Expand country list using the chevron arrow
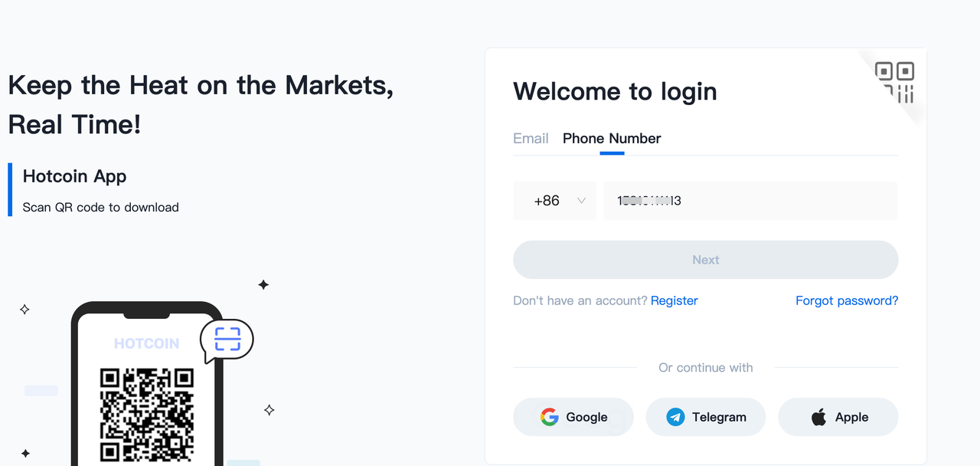This screenshot has height=466, width=980. pos(581,201)
